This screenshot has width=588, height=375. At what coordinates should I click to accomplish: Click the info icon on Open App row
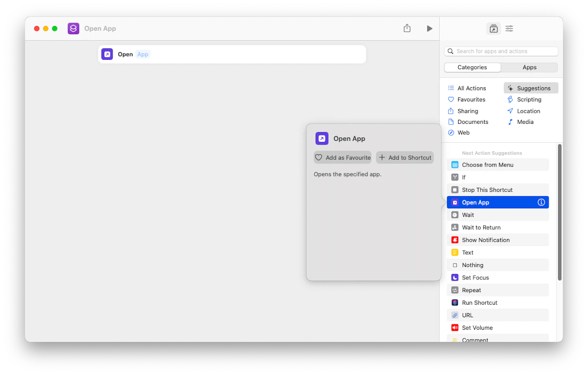pyautogui.click(x=541, y=202)
